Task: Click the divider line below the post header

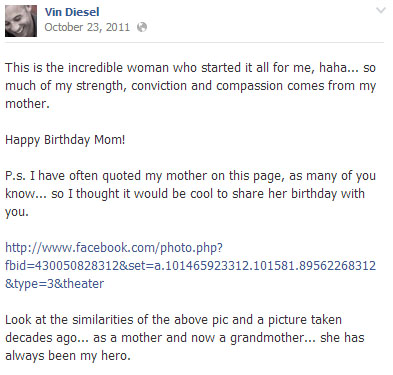Action: click(x=194, y=42)
